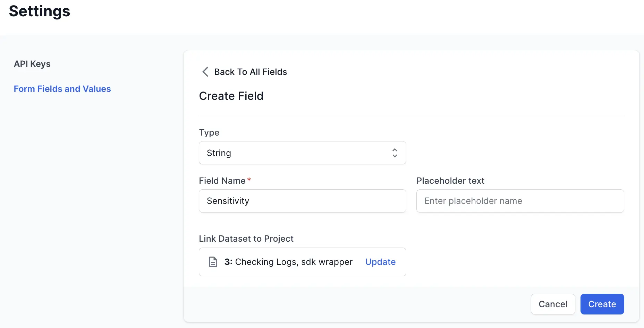644x328 pixels.
Task: Click the Link Dataset to Project label
Action: (x=246, y=239)
